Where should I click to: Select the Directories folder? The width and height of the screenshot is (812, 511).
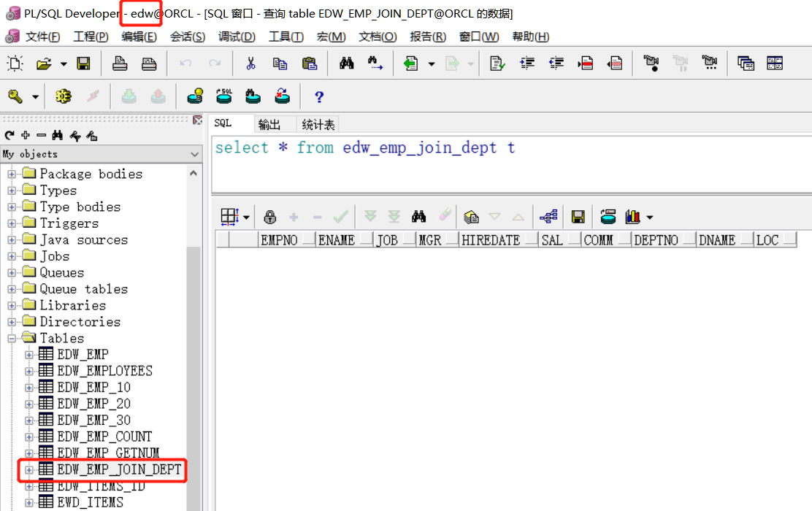coord(80,321)
